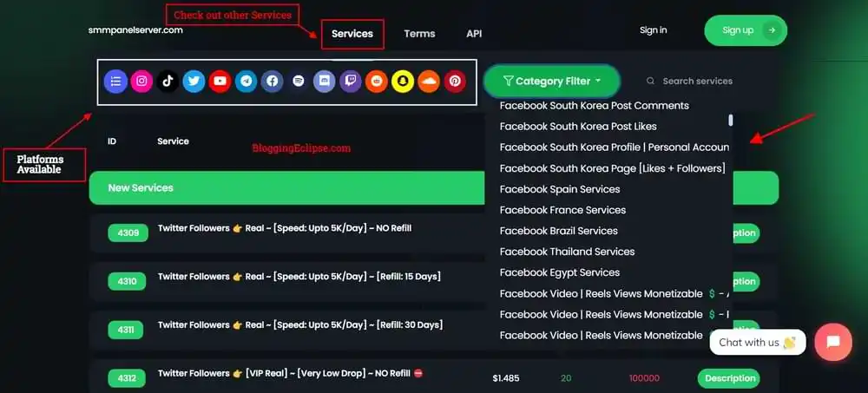
Task: Click the Sign up button
Action: (746, 30)
